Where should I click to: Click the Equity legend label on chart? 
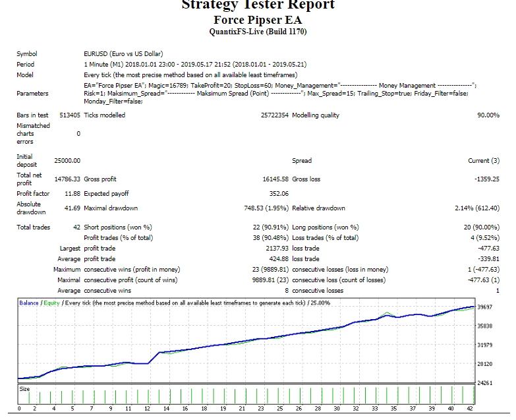tap(51, 303)
